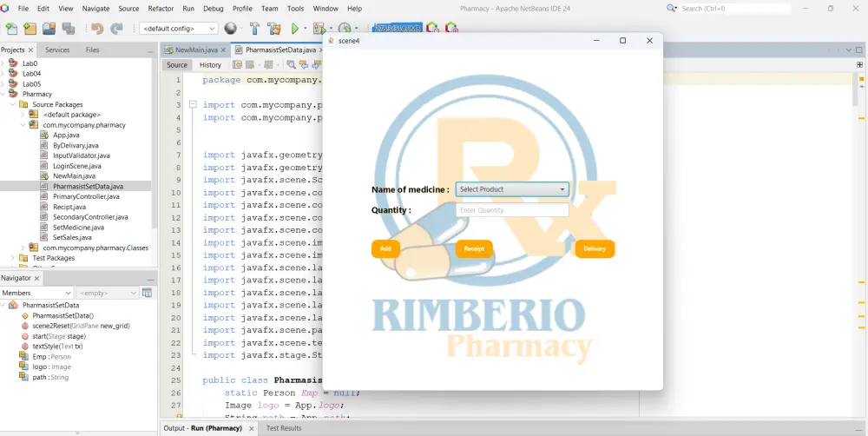This screenshot has height=436, width=868.
Task: Open the Run Project dropdown arrow
Action: 305,29
